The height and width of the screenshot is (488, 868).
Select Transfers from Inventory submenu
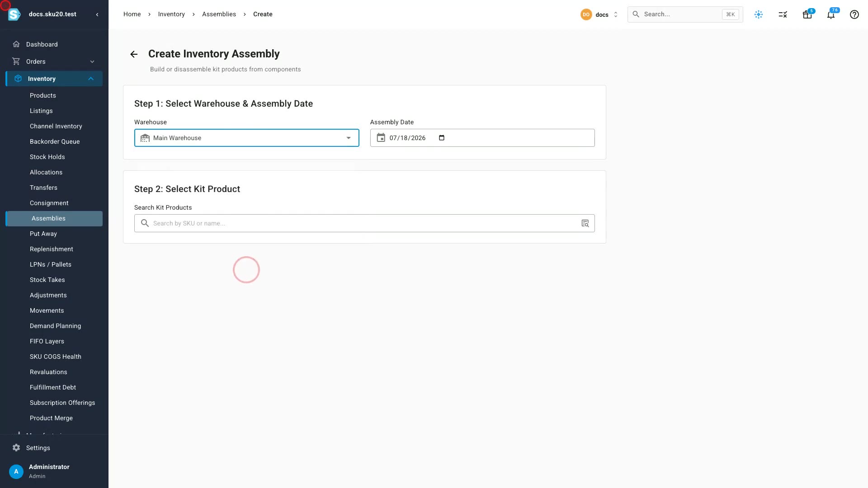43,188
